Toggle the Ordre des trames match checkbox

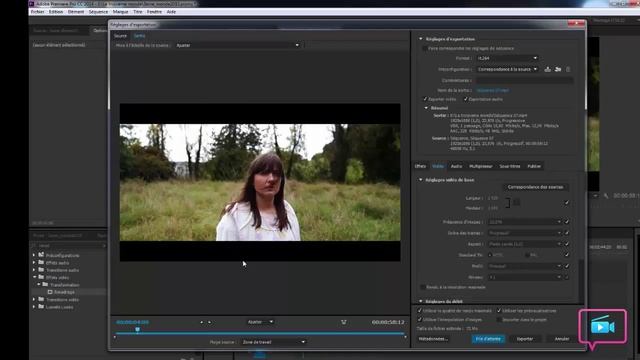coord(567,233)
